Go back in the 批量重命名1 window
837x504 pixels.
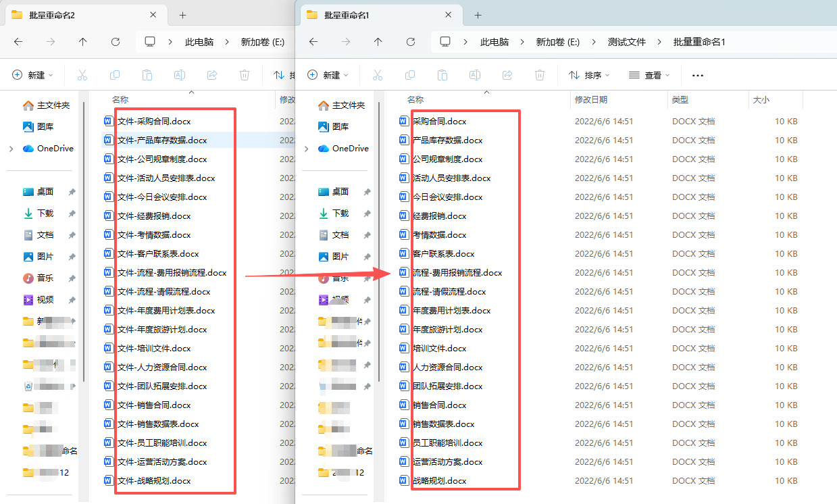coord(313,42)
